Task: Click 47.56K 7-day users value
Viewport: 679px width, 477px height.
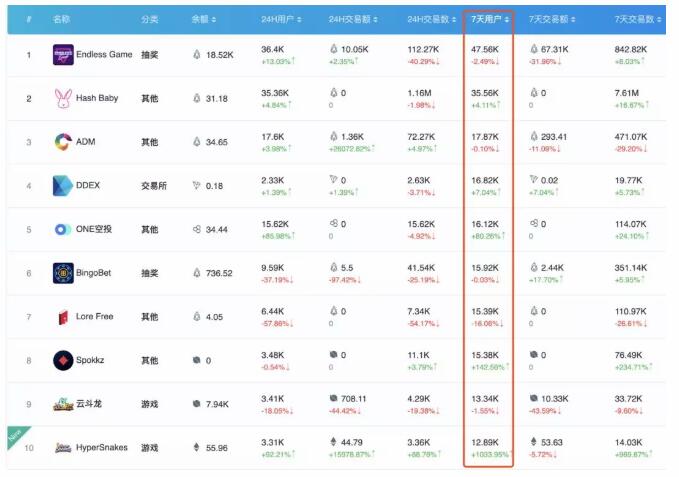Action: [x=485, y=49]
